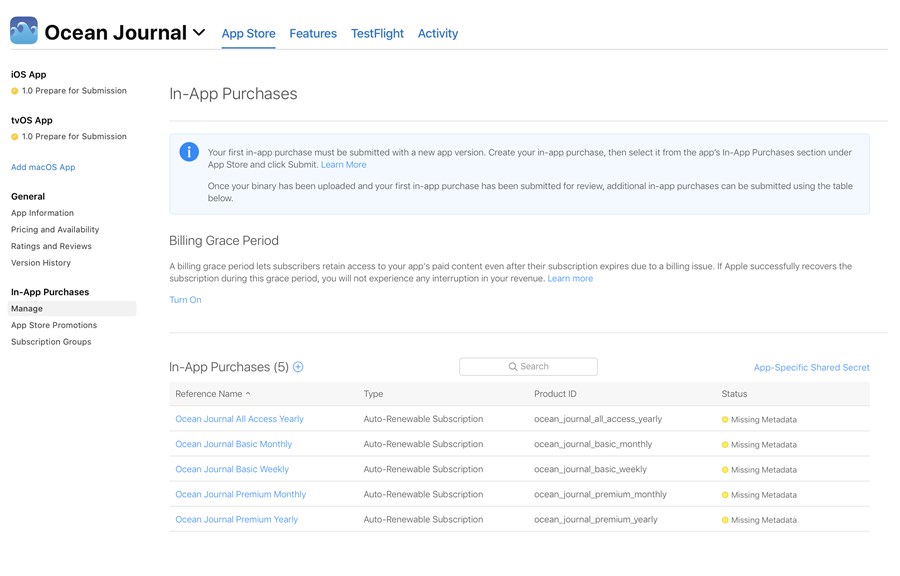Click Missing Metadata status for All Access Yearly
This screenshot has height=576, width=900.
[x=759, y=419]
